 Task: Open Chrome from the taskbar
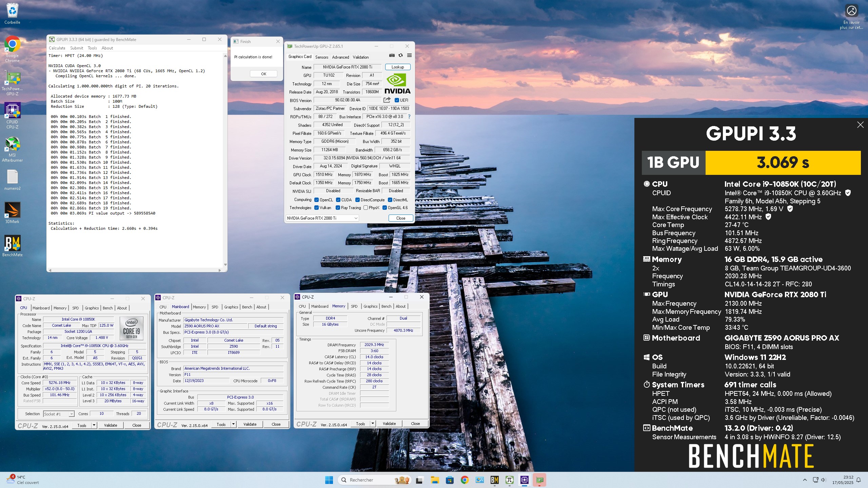coord(465,480)
